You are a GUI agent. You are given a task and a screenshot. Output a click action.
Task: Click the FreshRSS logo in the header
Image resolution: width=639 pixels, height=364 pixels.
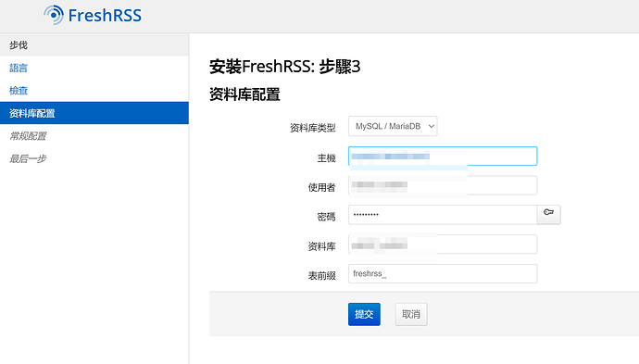coord(93,15)
